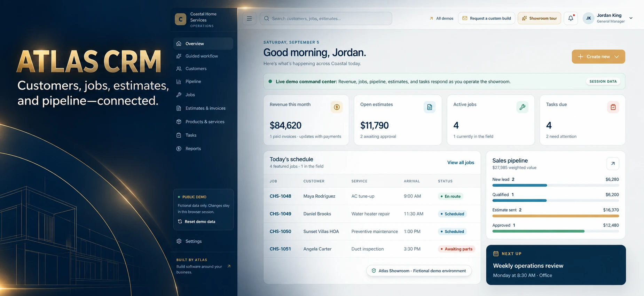The width and height of the screenshot is (644, 296).
Task: Go to Estimates & invoices
Action: click(x=203, y=108)
